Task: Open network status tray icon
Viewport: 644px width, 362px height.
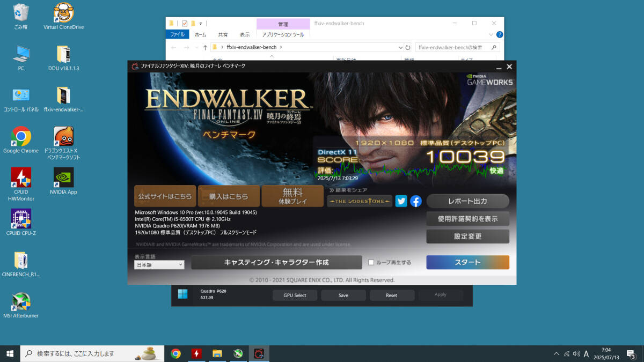Action: [567, 354]
